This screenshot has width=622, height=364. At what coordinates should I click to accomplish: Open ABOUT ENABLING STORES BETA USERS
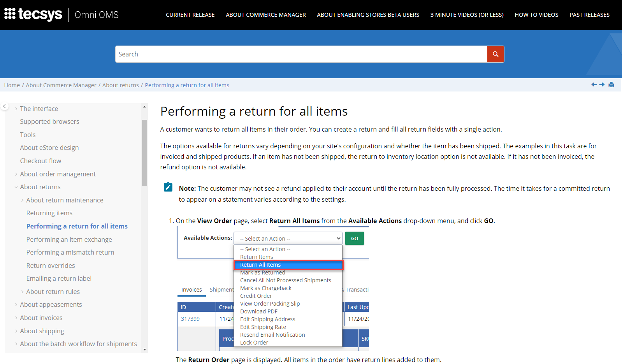368,15
